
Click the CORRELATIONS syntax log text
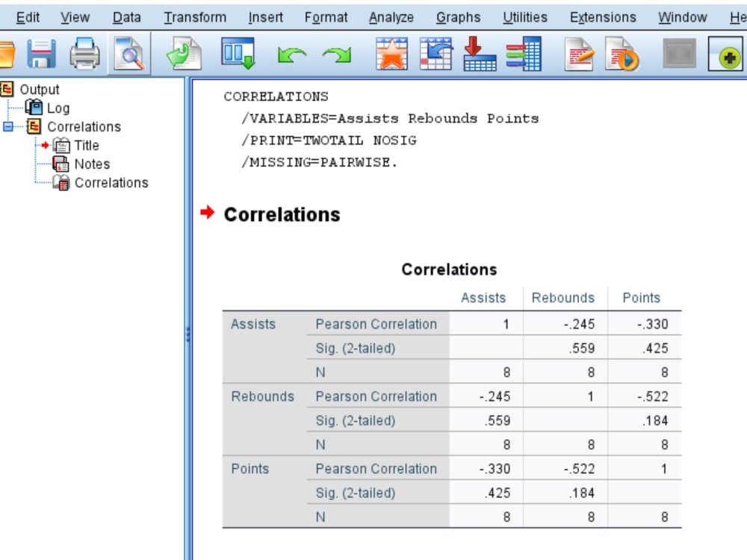click(x=276, y=96)
